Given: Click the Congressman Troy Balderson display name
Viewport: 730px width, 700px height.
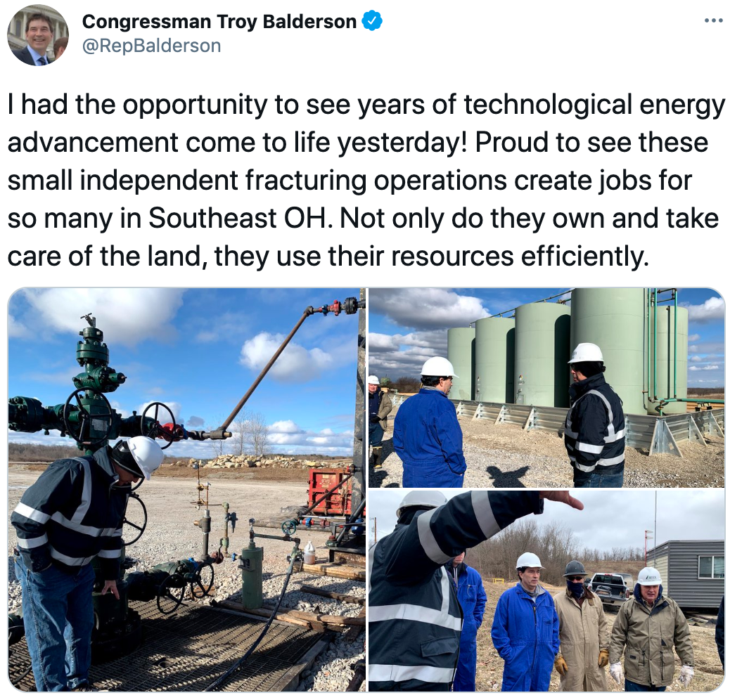Looking at the screenshot, I should 219,22.
